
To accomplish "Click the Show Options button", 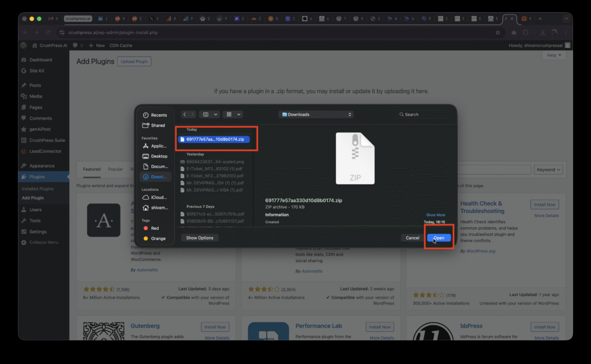I will [200, 238].
